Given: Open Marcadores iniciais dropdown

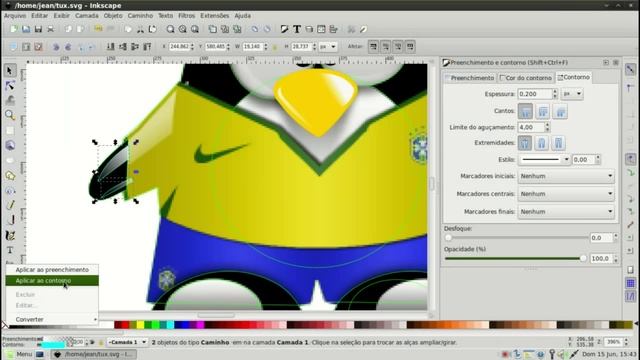Looking at the screenshot, I should (566, 176).
